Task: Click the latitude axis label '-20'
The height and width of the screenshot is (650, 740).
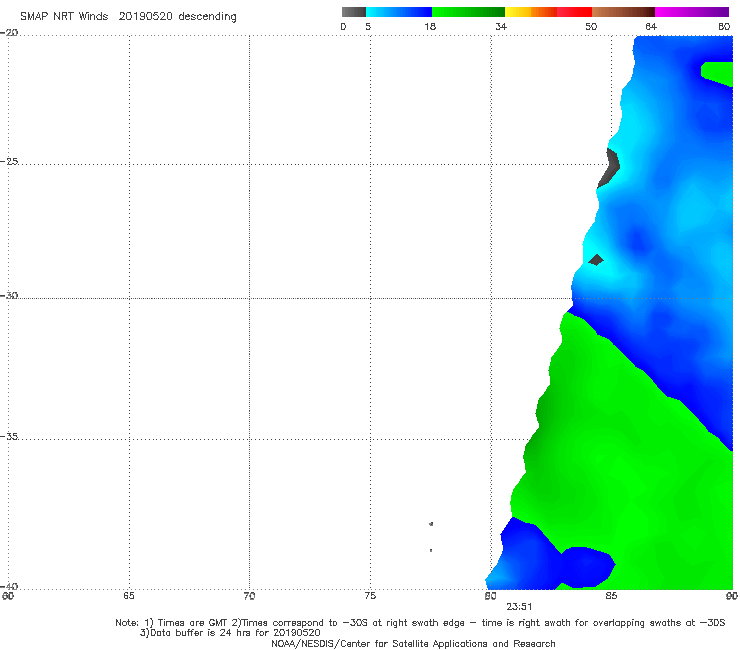Action: (9, 32)
